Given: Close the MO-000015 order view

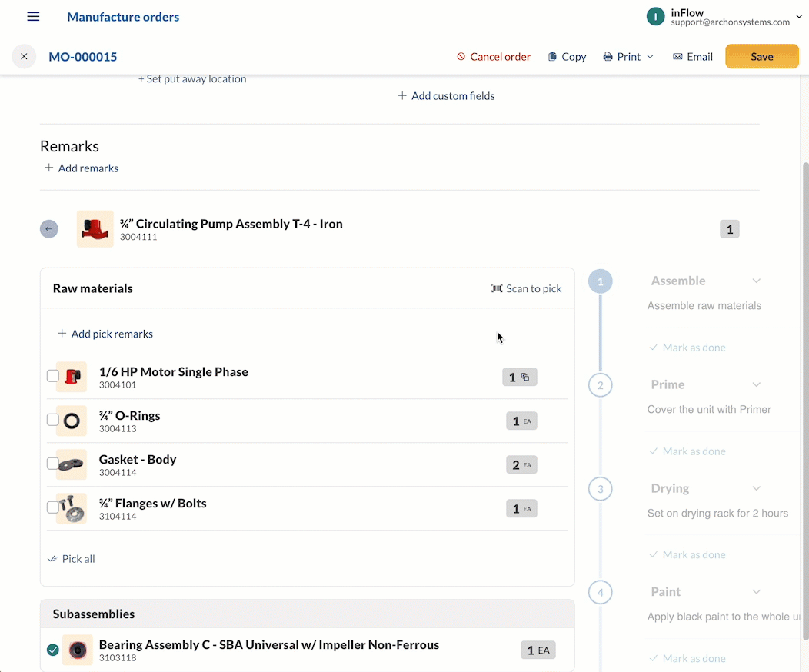Looking at the screenshot, I should (24, 56).
